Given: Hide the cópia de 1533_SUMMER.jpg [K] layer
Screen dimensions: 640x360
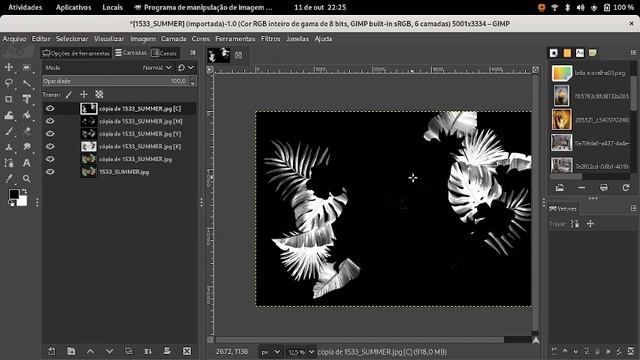Looking at the screenshot, I should [x=50, y=147].
